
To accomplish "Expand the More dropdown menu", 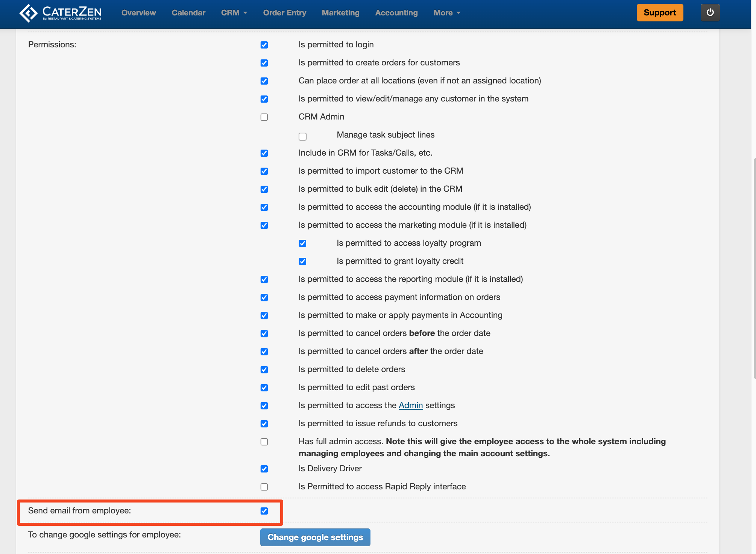I will point(446,13).
